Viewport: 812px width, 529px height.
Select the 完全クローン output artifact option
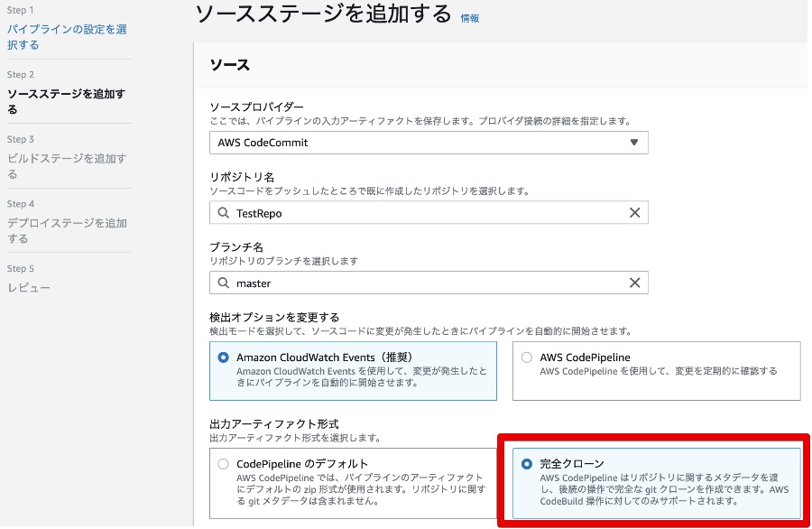point(527,461)
